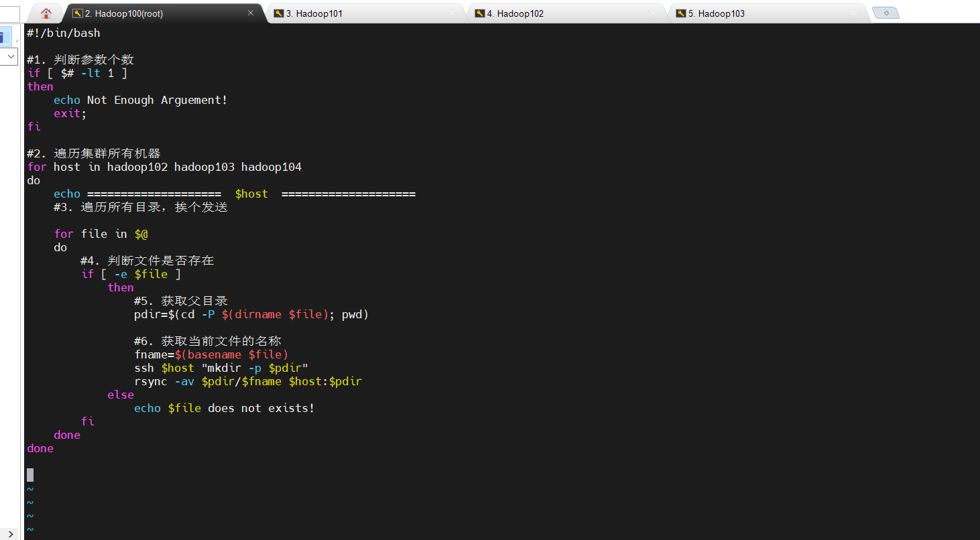Close the 2. Hadoop100(root) tab
Viewport: 980px width, 540px height.
click(x=251, y=13)
